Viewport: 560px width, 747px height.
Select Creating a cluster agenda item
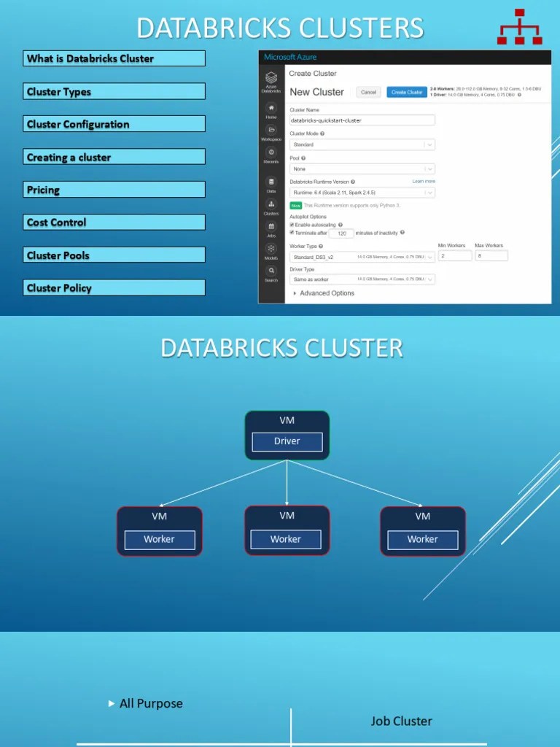click(114, 157)
